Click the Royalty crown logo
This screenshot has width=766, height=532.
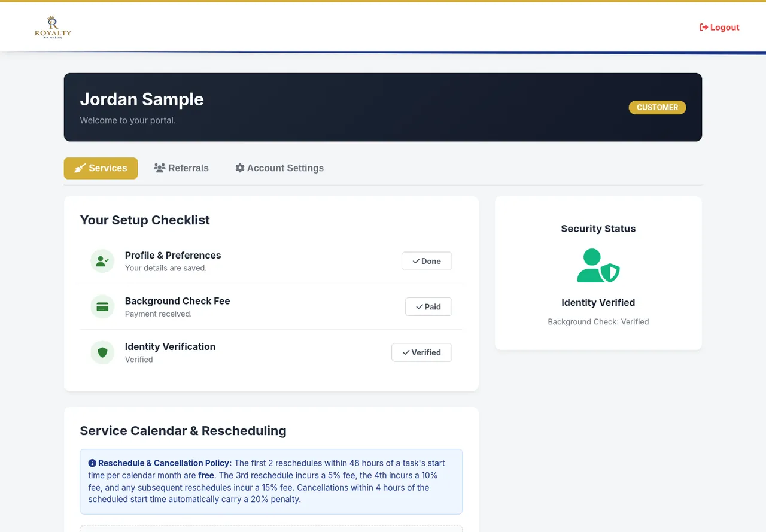click(x=53, y=28)
